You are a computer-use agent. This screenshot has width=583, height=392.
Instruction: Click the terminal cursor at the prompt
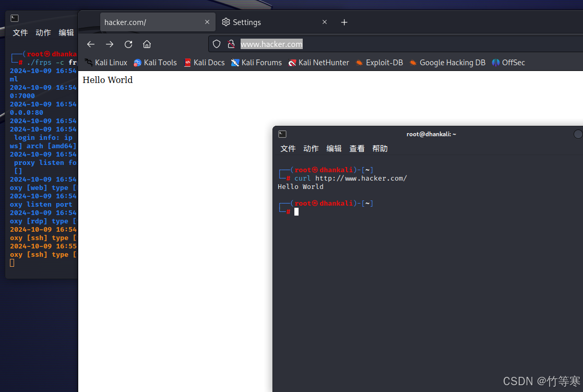296,211
